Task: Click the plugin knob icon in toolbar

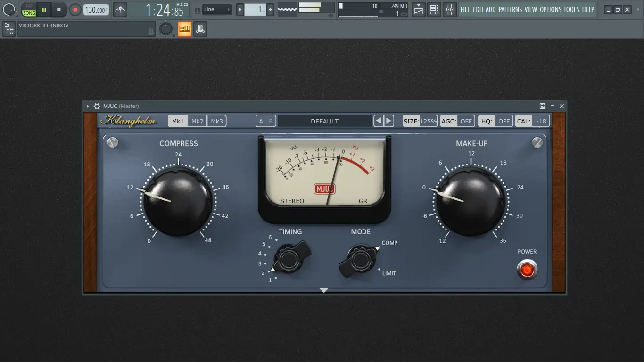Action: pyautogui.click(x=200, y=29)
